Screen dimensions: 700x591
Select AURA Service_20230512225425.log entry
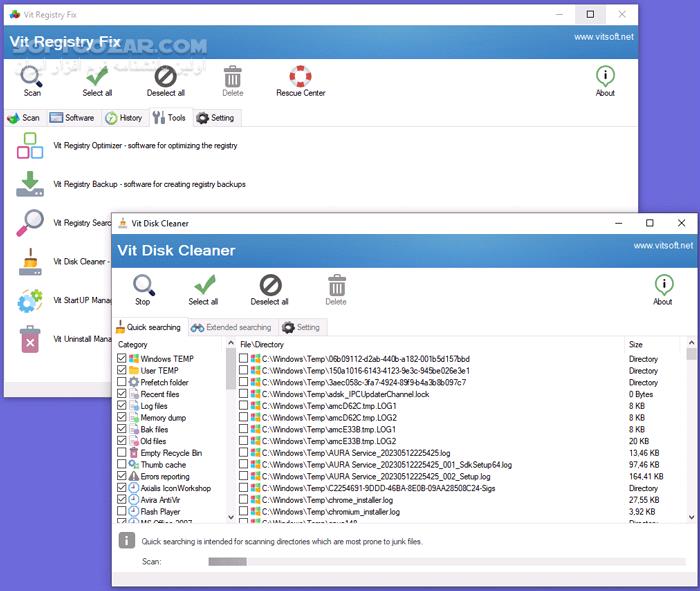coord(356,453)
